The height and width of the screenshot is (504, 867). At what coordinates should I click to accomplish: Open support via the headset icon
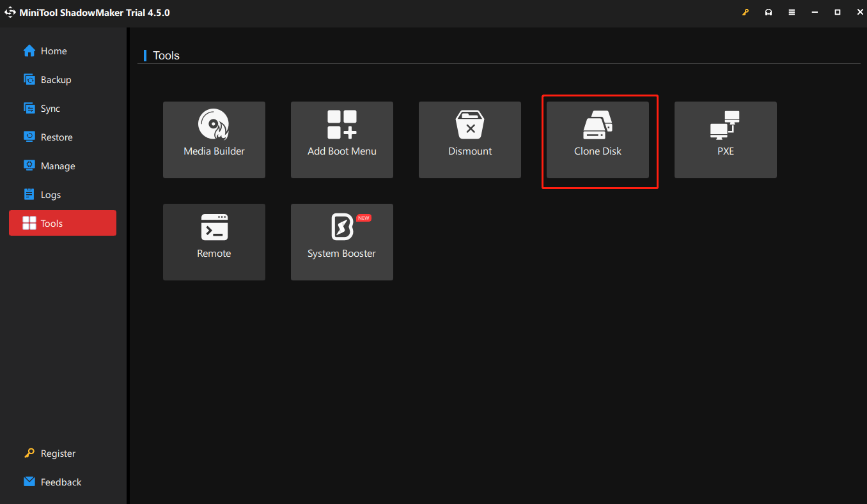[769, 11]
